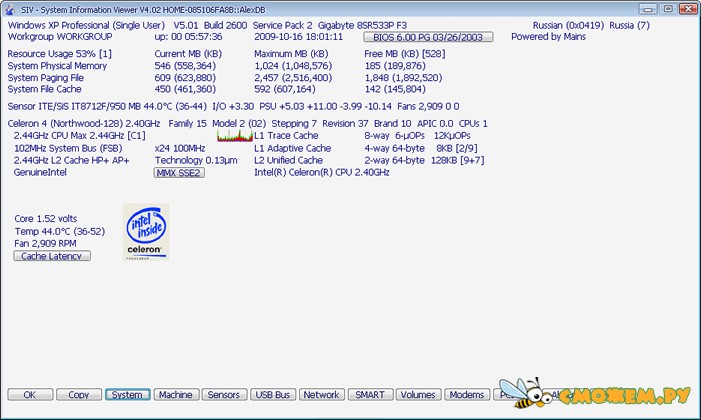
Task: Open the System page button
Action: [x=127, y=395]
